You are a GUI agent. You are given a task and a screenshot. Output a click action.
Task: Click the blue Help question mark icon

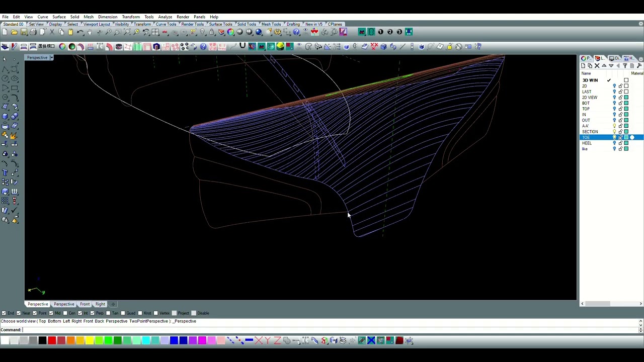[296, 32]
